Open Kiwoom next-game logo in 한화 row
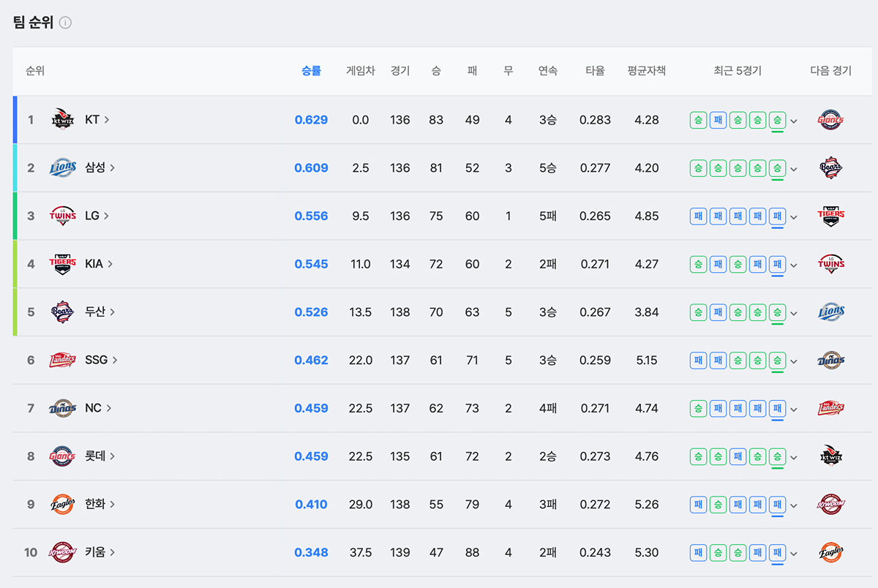The height and width of the screenshot is (588, 878). [x=831, y=504]
